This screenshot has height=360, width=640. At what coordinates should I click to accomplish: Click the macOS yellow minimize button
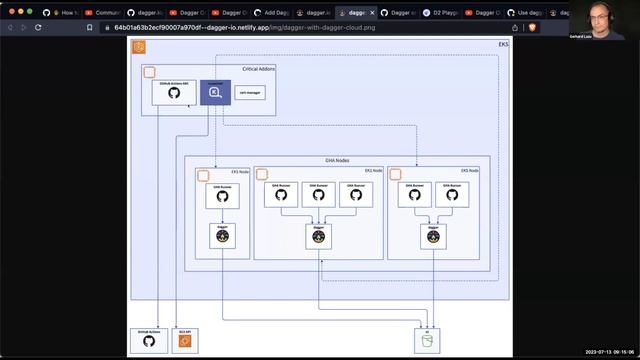coord(21,11)
